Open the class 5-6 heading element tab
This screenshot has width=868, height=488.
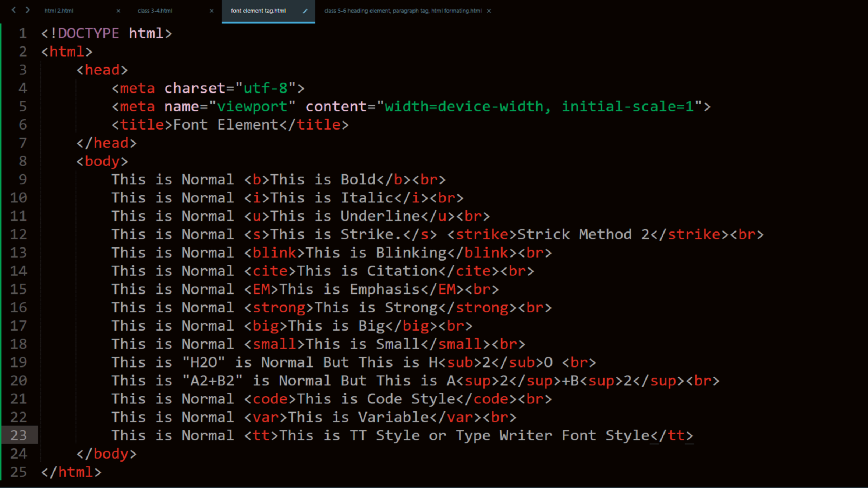pos(402,11)
